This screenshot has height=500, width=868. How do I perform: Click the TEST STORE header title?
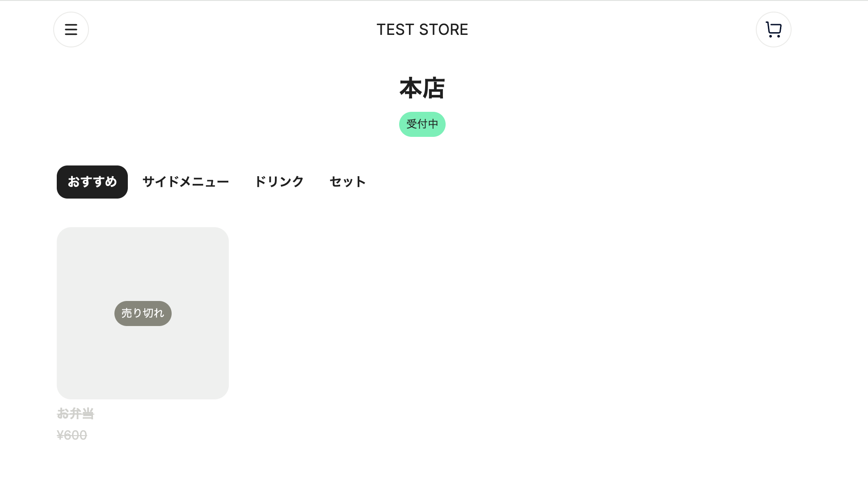tap(422, 30)
